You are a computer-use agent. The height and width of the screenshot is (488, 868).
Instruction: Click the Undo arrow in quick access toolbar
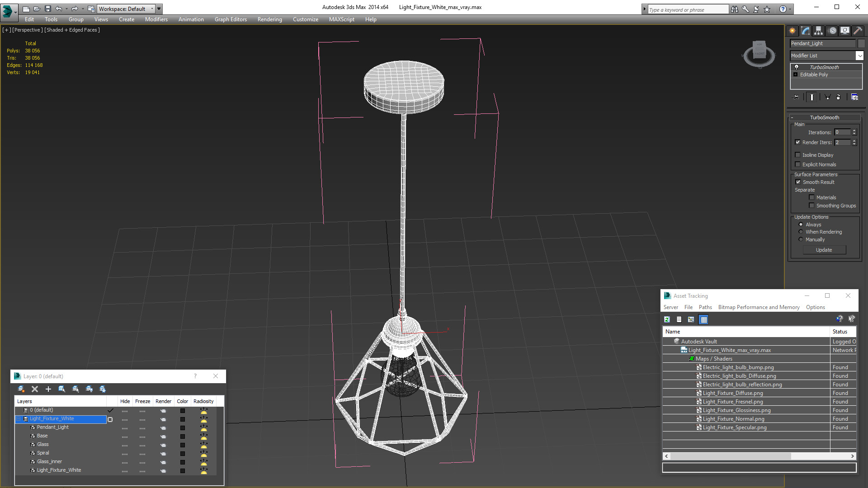tap(59, 9)
